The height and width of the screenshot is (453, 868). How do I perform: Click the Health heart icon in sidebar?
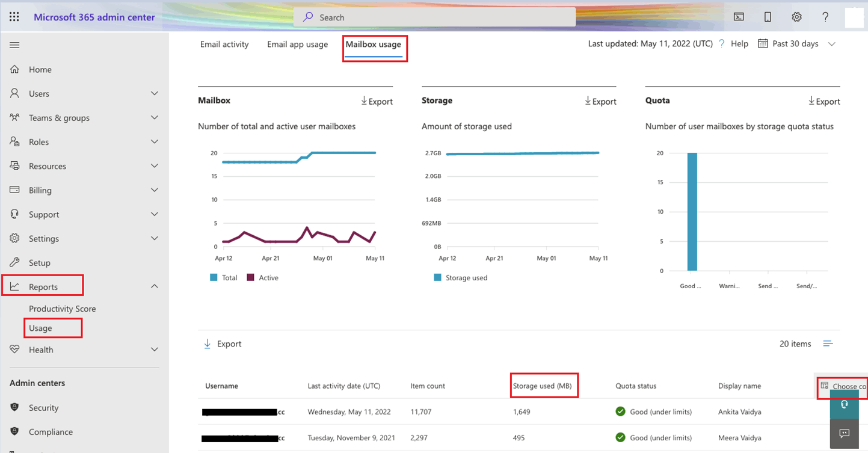15,349
